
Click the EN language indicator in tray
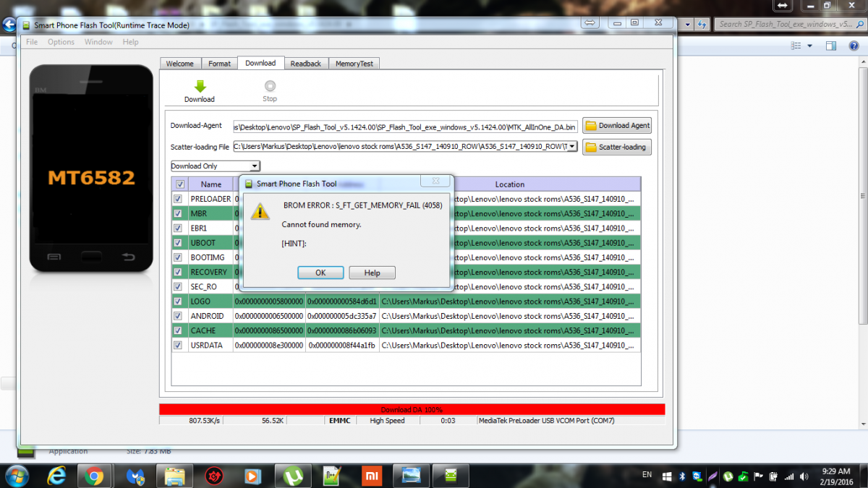647,475
